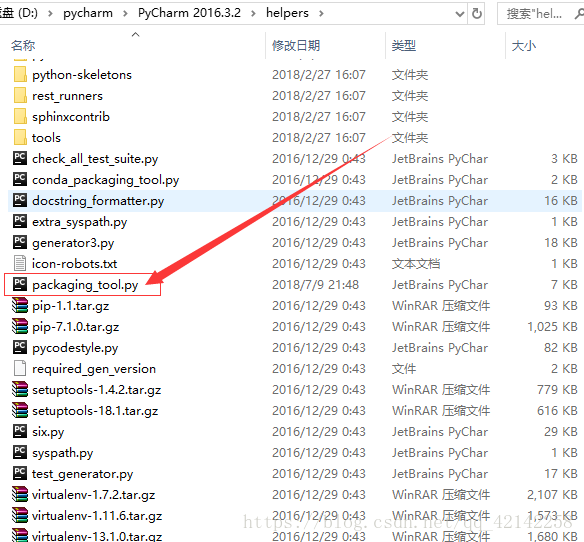This screenshot has height=542, width=584.
Task: Expand the chevron after the D: drive
Action: (50, 14)
